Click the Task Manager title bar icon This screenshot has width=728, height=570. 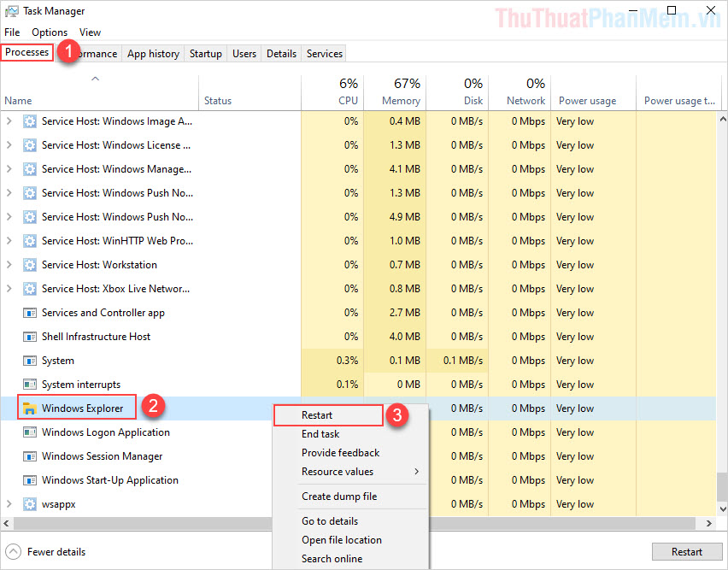tap(11, 11)
